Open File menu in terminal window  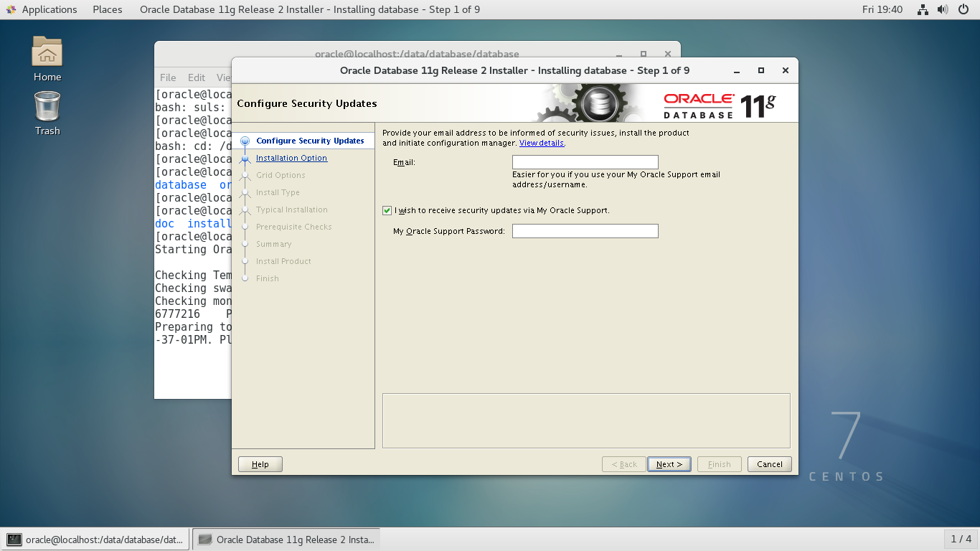coord(168,77)
